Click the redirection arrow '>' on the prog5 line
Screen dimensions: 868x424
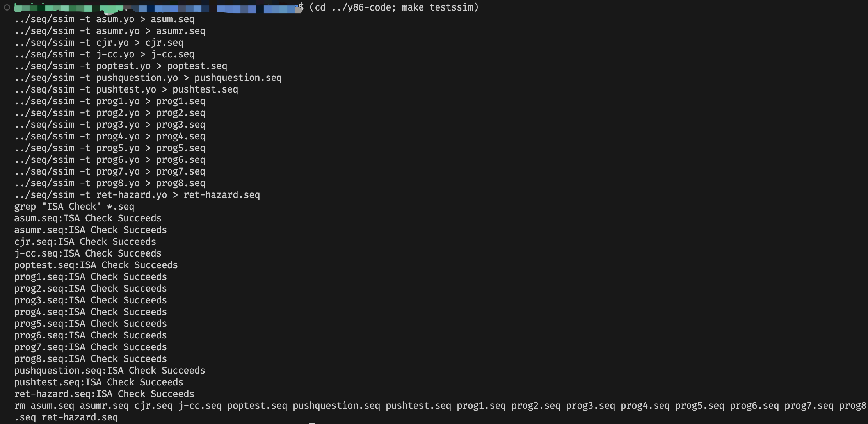pos(148,148)
